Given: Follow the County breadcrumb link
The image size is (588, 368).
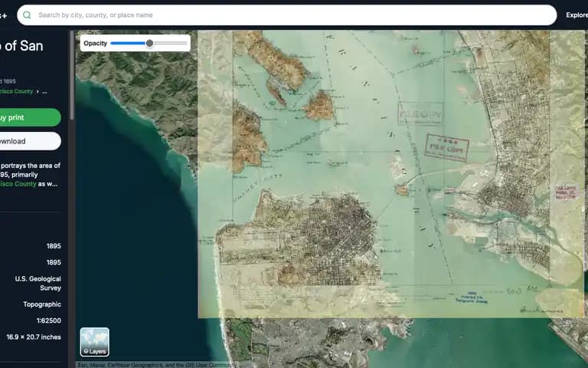Looking at the screenshot, I should coord(16,91).
